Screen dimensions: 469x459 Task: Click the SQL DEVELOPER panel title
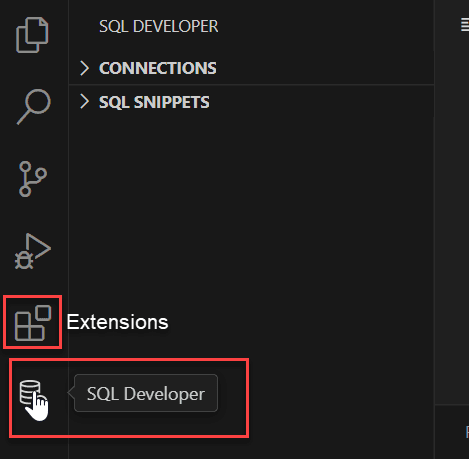(x=159, y=26)
